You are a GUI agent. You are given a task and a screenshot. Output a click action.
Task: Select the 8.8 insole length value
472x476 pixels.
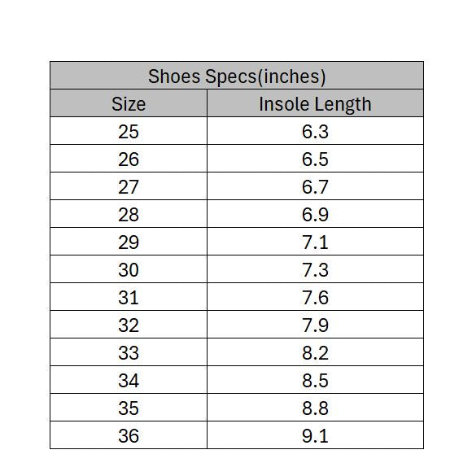coord(315,408)
